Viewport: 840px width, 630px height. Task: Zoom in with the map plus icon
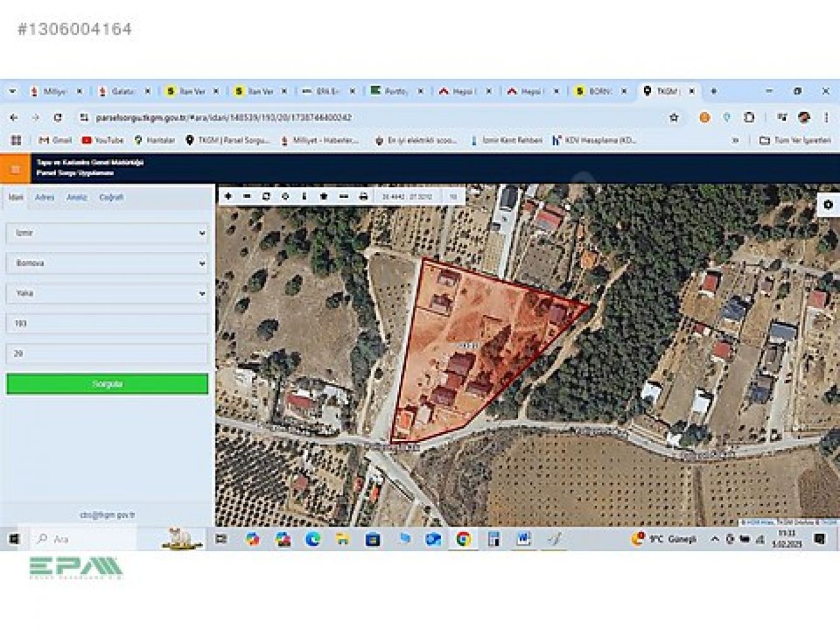coord(228,197)
